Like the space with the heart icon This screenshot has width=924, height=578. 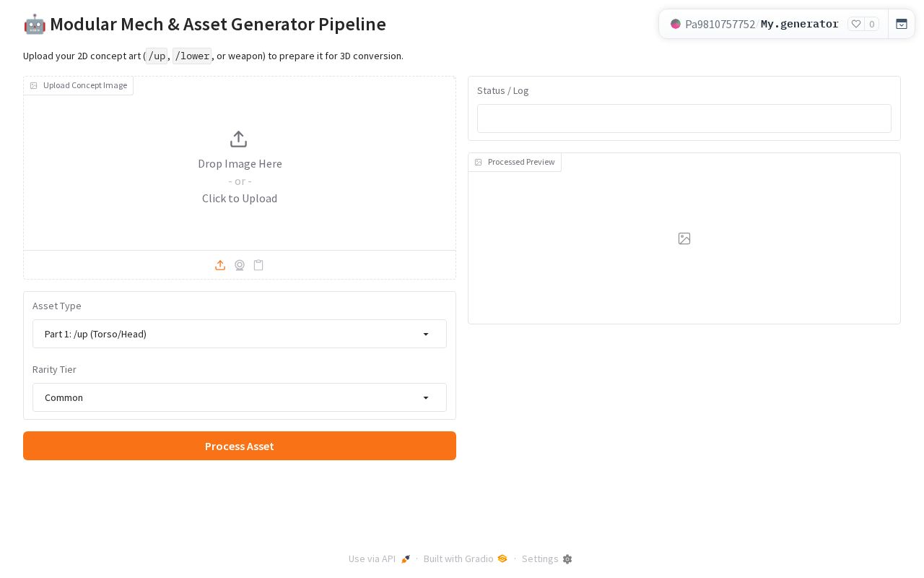[856, 24]
